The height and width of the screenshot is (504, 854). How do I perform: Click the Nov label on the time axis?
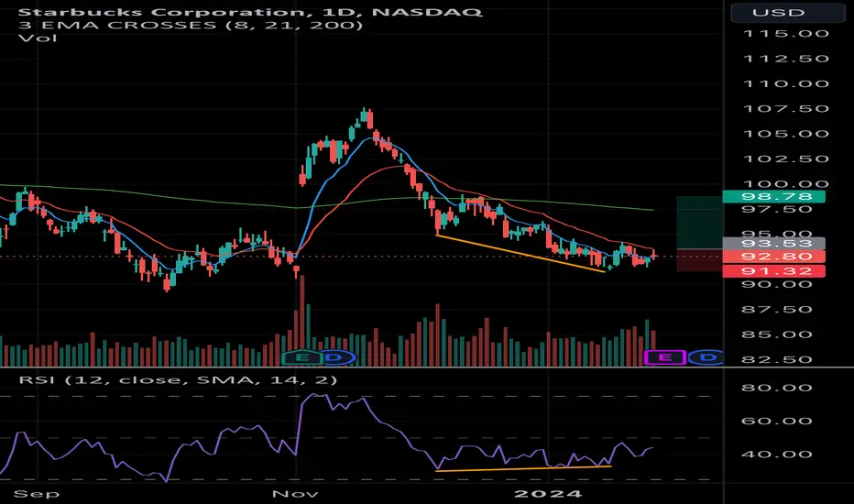295,494
